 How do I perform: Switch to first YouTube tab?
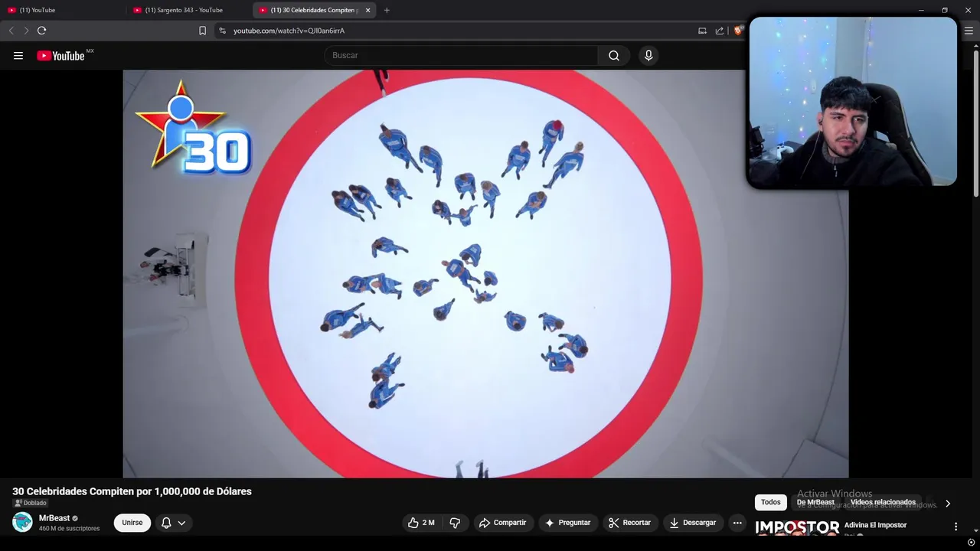tap(63, 10)
